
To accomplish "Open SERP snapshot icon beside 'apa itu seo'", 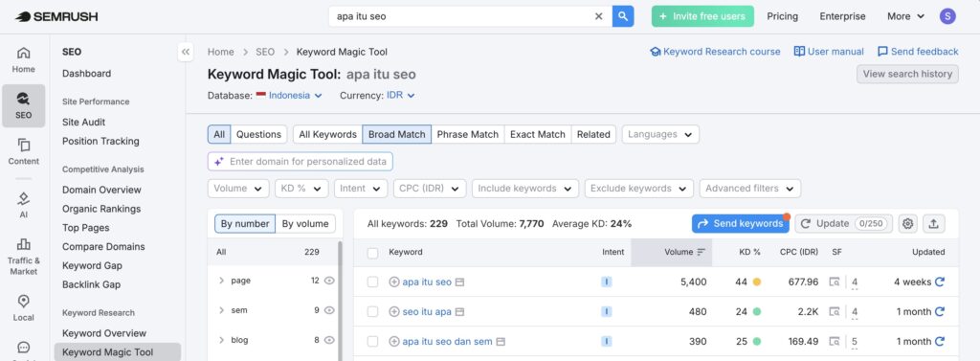I will [x=460, y=282].
